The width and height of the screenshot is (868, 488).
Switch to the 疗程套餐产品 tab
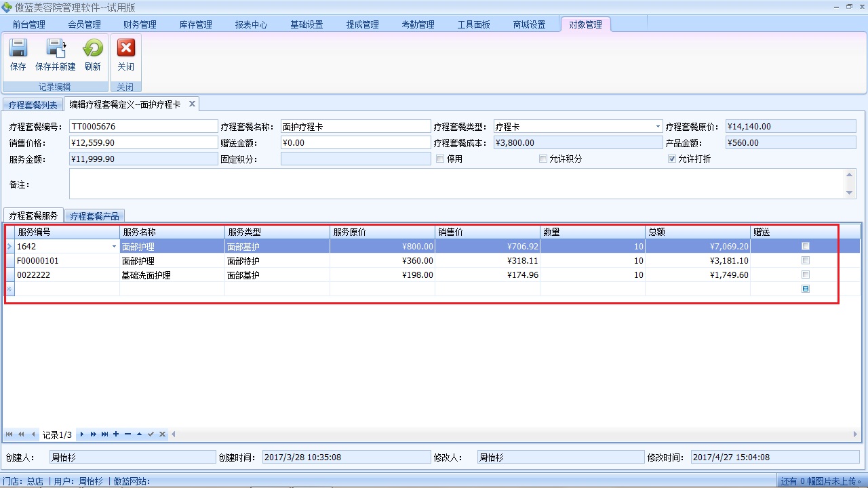(94, 216)
